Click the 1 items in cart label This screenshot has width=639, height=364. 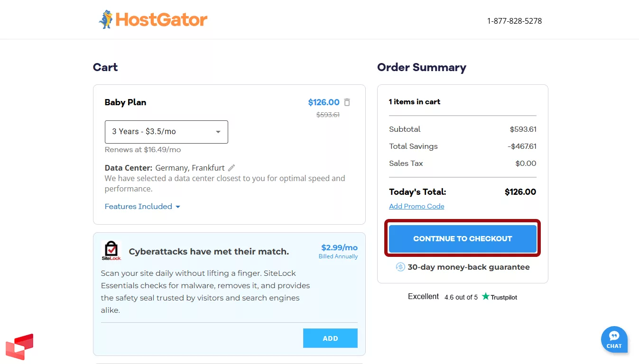[414, 101]
